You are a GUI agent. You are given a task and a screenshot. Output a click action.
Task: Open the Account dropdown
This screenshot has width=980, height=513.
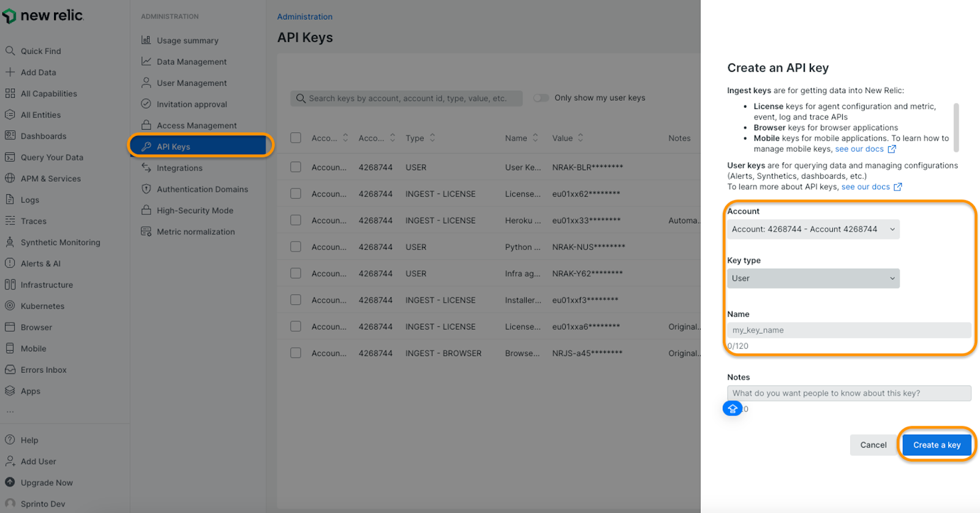[813, 229]
